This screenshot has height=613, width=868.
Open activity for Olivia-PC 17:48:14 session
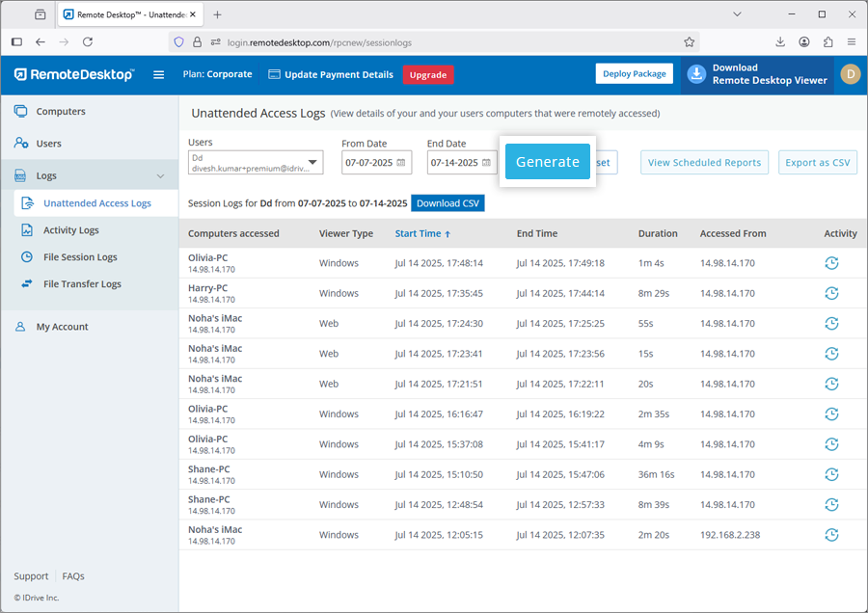coord(831,263)
